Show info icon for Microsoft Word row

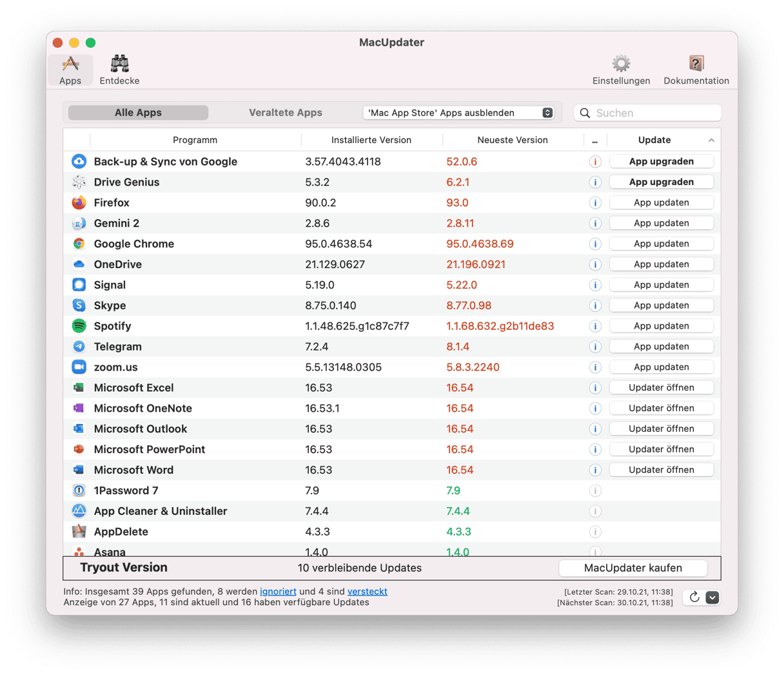(x=595, y=470)
